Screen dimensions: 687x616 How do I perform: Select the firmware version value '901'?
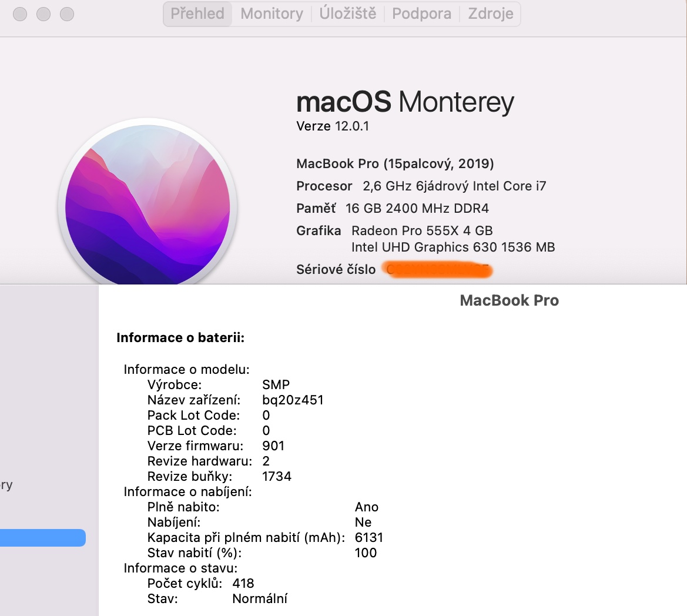point(273,446)
